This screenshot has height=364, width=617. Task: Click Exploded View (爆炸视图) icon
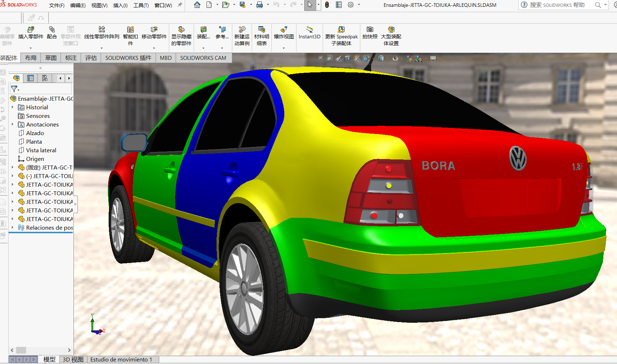point(284,29)
